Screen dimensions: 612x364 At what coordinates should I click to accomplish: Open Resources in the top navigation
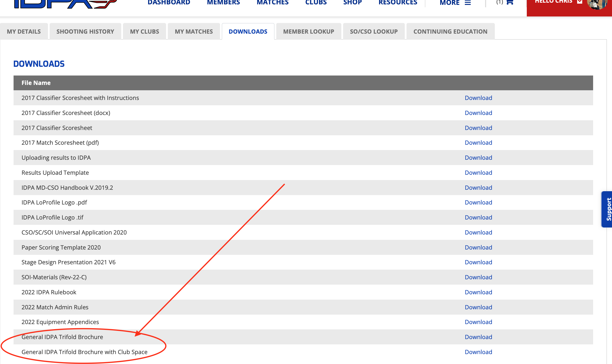coord(398,3)
